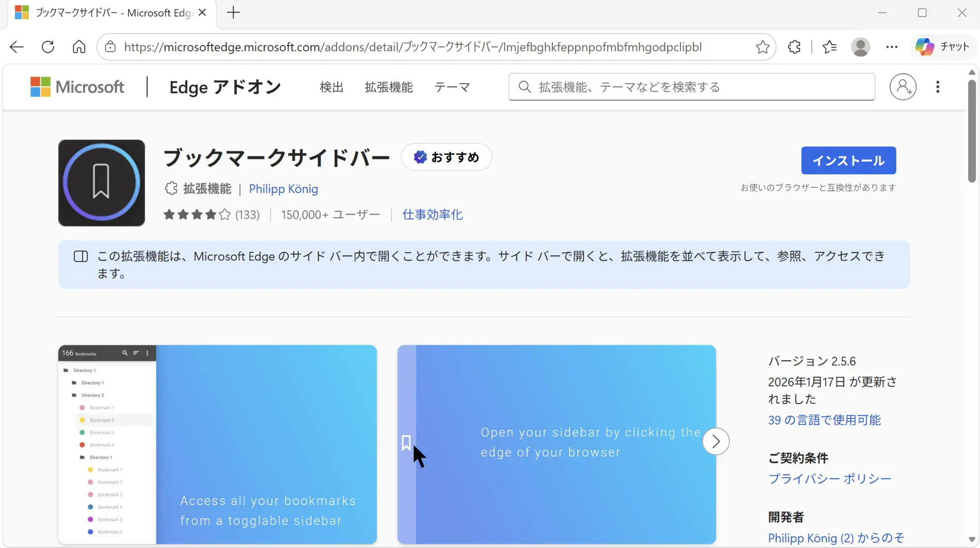Open Philipp König (2) からのそ link

tap(836, 538)
